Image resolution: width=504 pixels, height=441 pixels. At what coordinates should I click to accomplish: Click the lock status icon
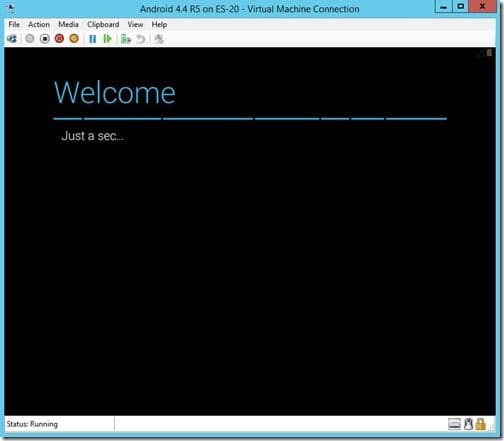pos(480,424)
